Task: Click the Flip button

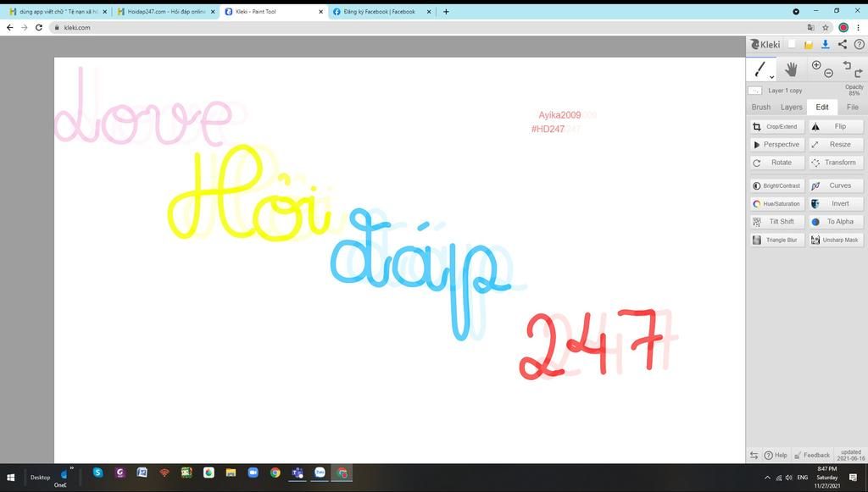Action: pyautogui.click(x=836, y=126)
